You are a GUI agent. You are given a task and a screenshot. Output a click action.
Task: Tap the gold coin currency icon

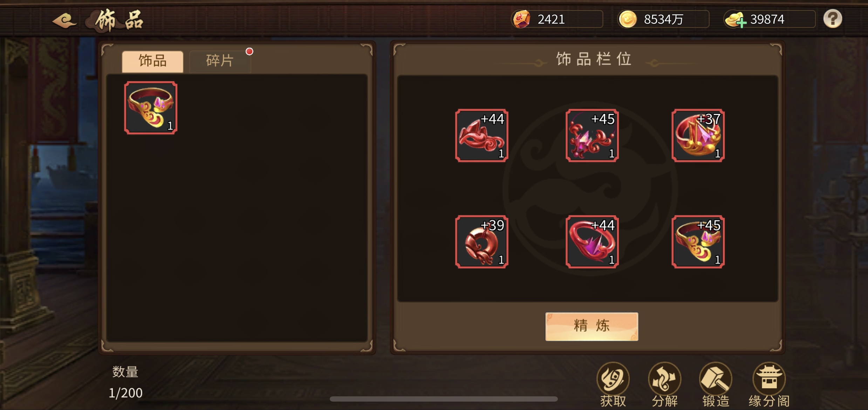point(628,19)
